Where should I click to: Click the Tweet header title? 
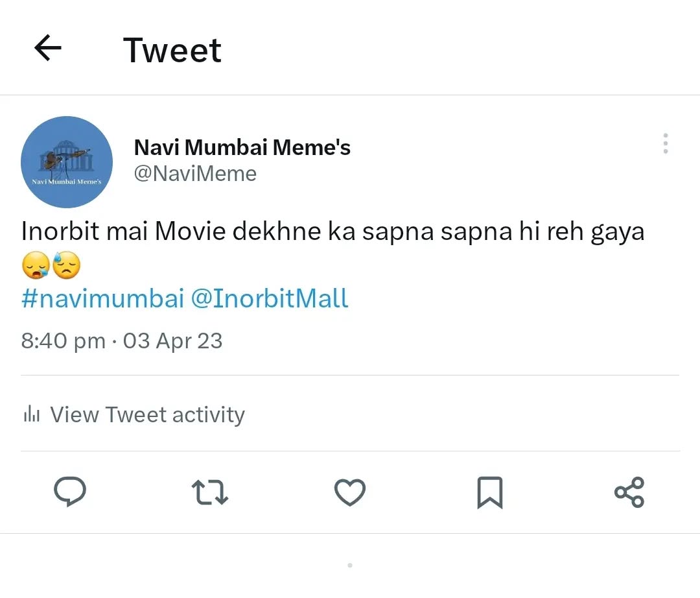click(172, 50)
